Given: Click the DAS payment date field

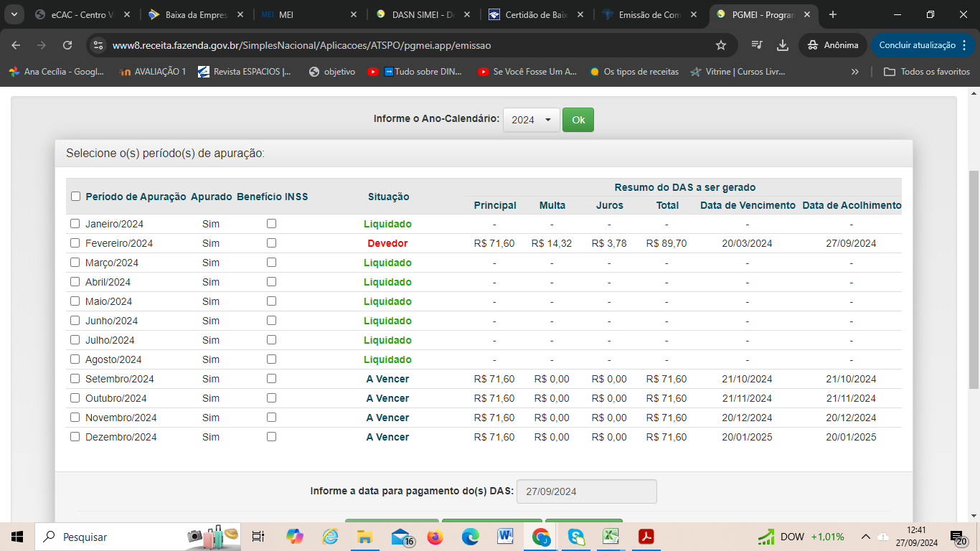Looking at the screenshot, I should click(x=587, y=492).
